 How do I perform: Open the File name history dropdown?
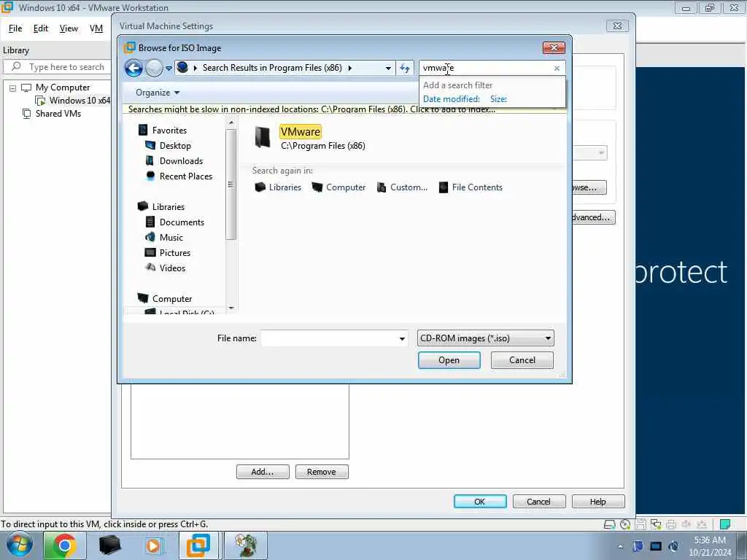point(402,338)
